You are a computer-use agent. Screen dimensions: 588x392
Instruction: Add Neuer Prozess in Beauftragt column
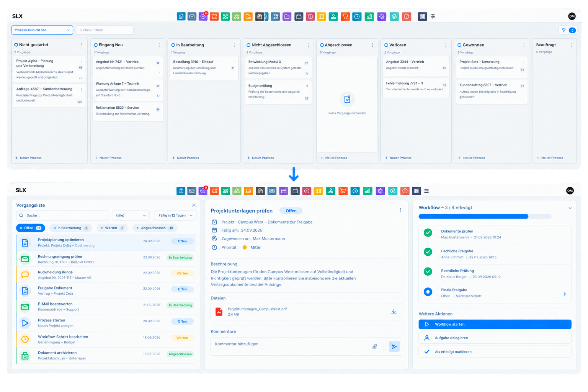click(x=550, y=158)
